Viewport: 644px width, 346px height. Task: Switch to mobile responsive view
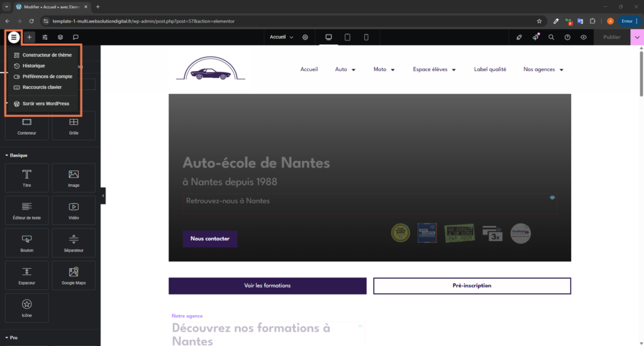coord(366,37)
